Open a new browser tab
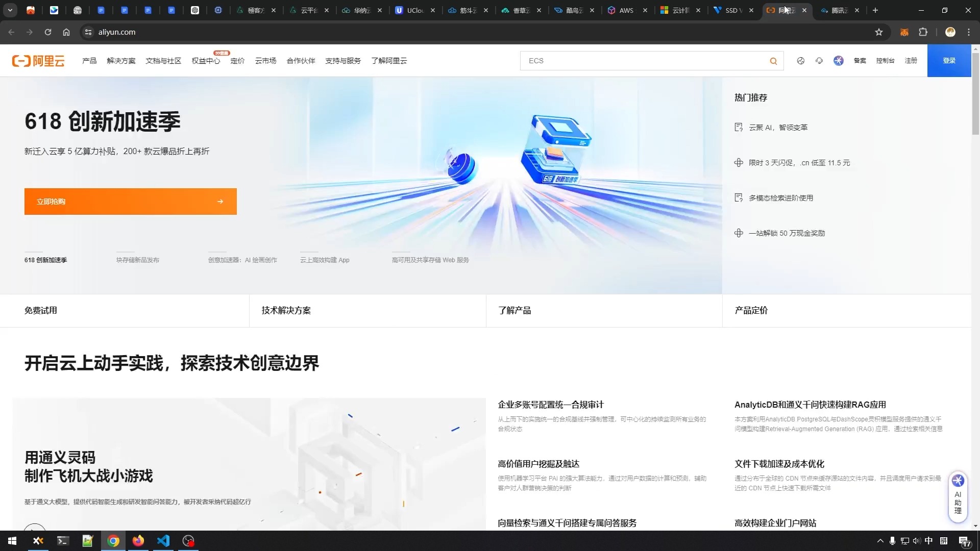 (875, 10)
